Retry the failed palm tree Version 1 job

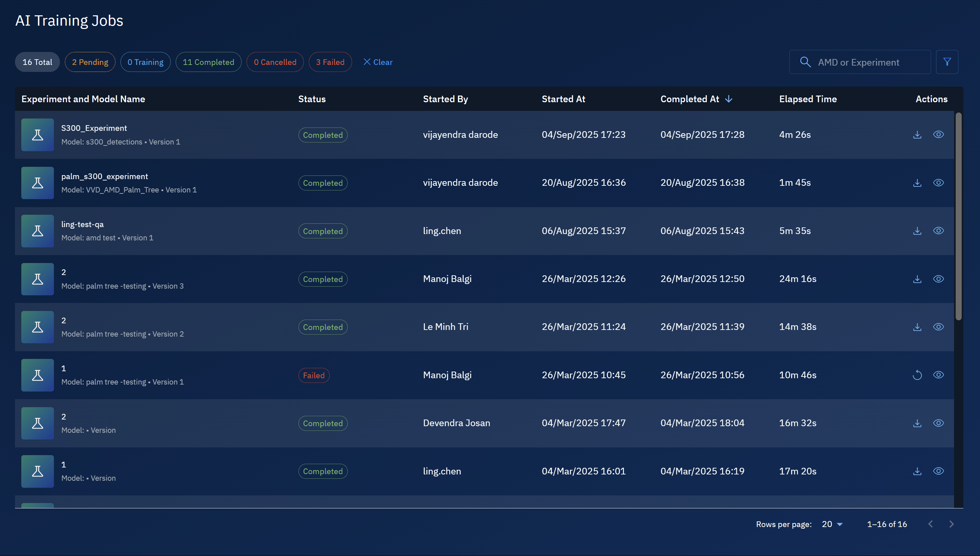pyautogui.click(x=917, y=375)
